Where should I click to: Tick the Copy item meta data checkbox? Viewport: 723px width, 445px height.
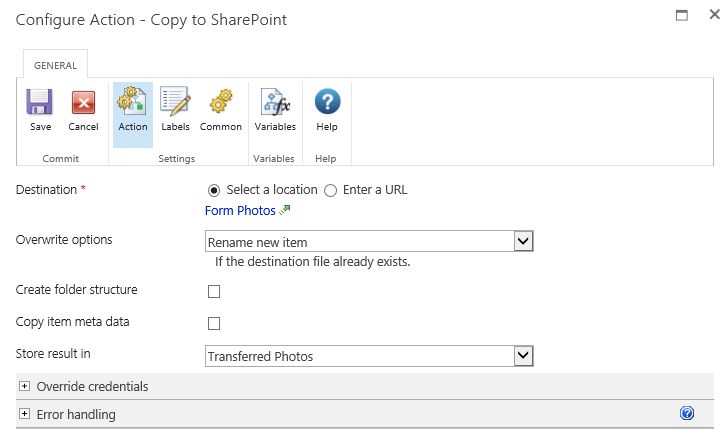(214, 323)
